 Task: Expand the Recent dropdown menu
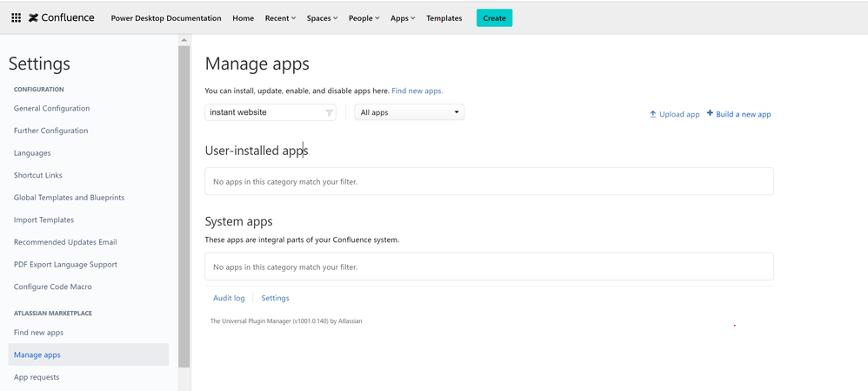(280, 18)
